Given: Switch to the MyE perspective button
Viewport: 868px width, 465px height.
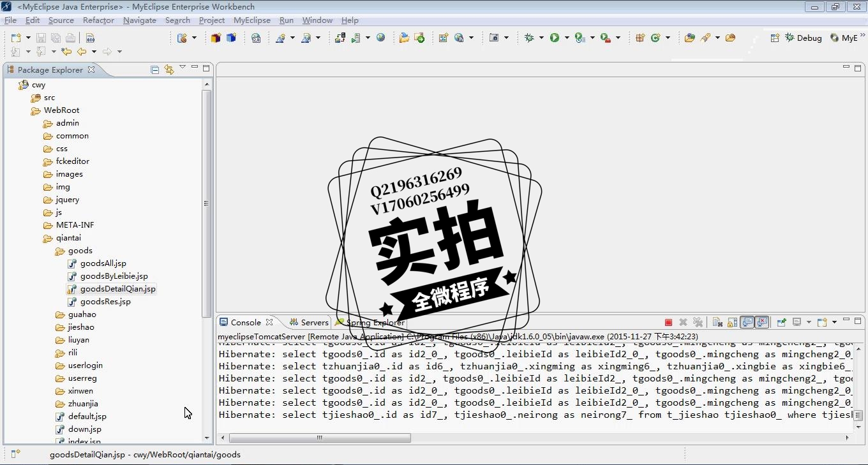Looking at the screenshot, I should [844, 38].
